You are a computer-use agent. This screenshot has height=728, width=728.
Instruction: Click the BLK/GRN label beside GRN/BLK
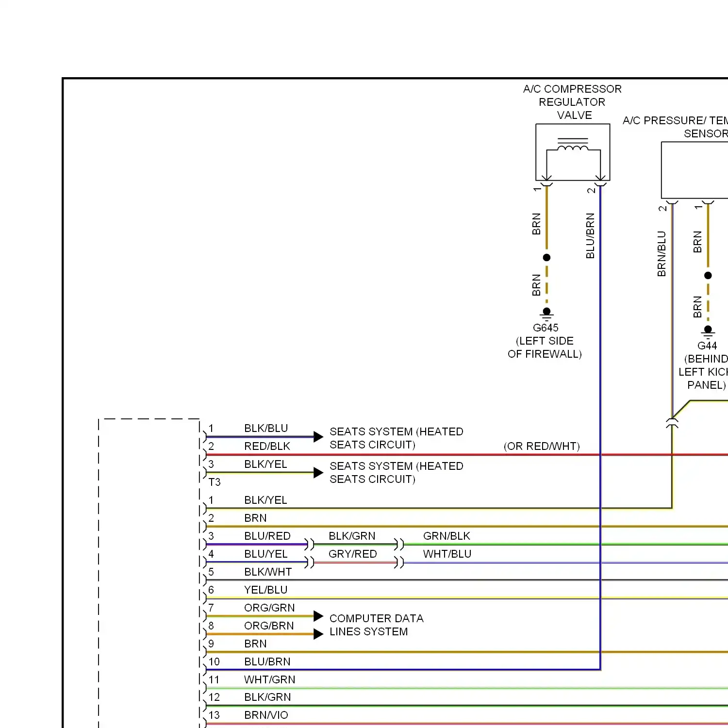352,536
